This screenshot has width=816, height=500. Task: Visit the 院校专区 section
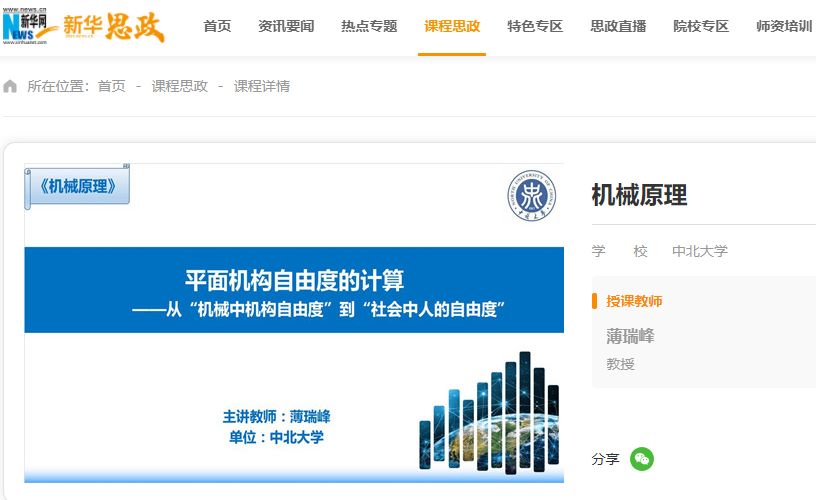coord(701,27)
